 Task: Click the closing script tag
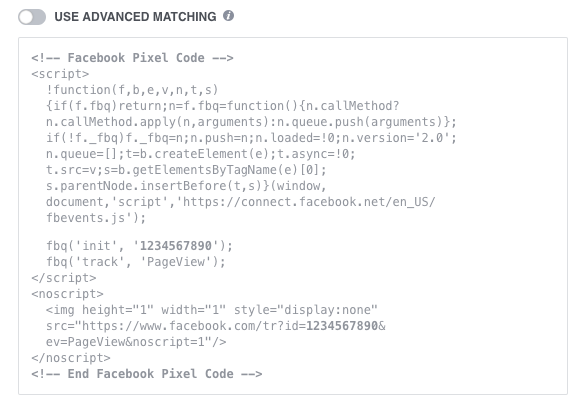coord(64,278)
